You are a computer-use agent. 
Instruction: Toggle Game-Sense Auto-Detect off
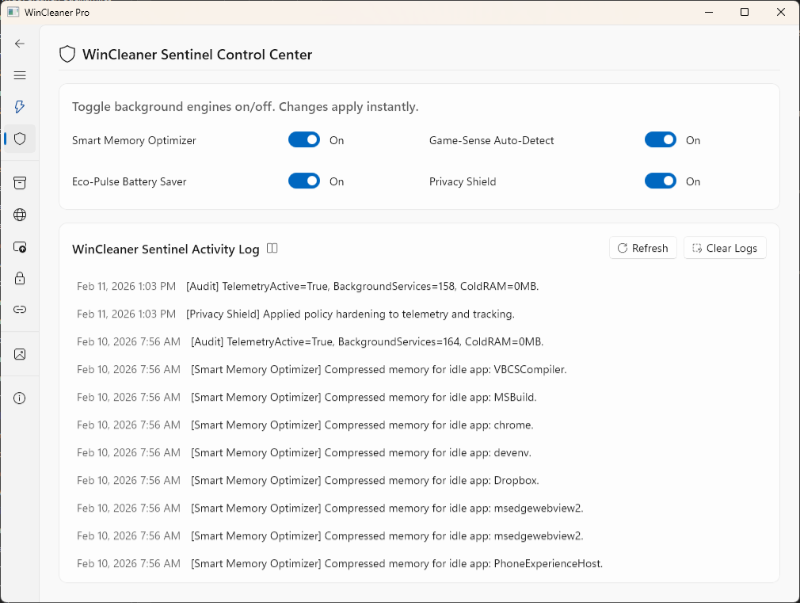coord(660,139)
